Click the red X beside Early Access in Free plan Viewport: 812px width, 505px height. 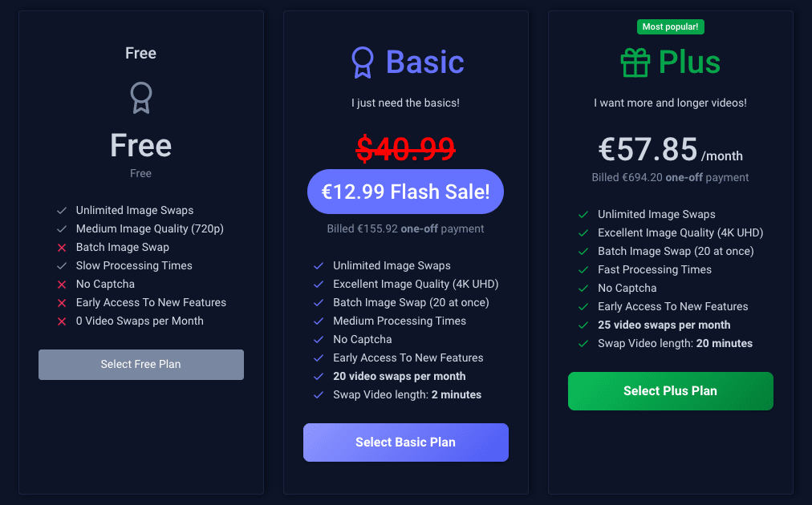[62, 303]
